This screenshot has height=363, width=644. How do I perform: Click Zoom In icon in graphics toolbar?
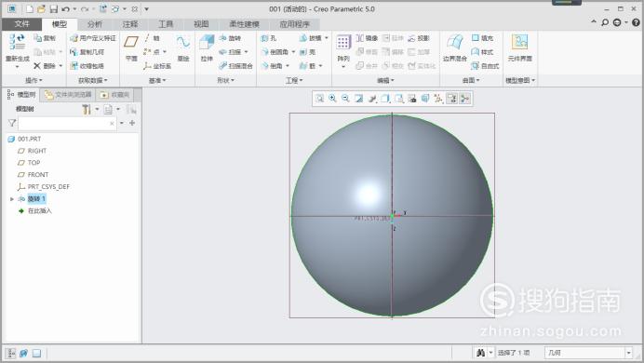pyautogui.click(x=332, y=99)
